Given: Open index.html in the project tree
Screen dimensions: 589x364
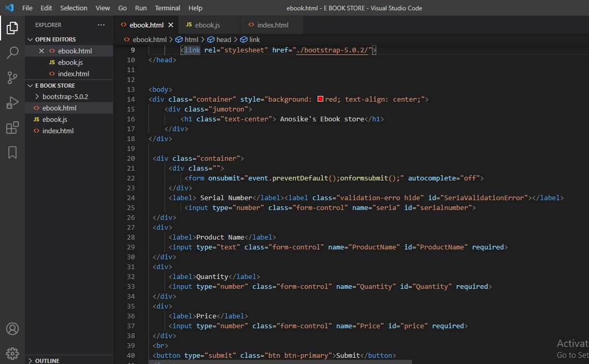Looking at the screenshot, I should click(x=69, y=131).
